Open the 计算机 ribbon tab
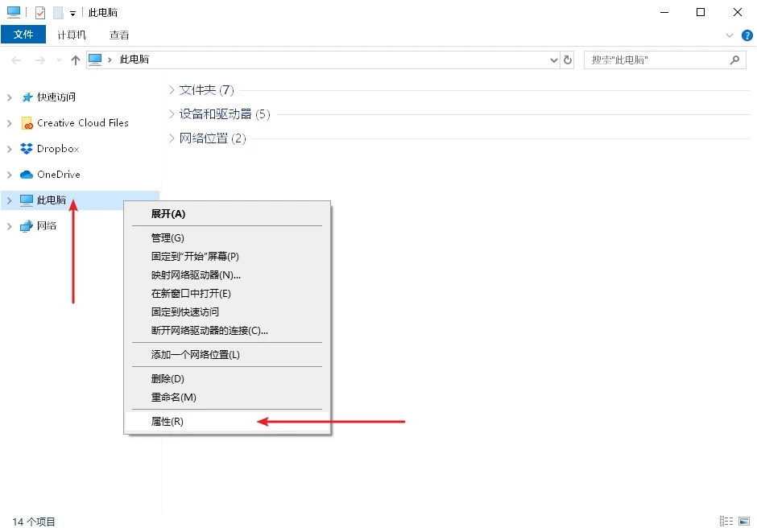 pyautogui.click(x=72, y=35)
